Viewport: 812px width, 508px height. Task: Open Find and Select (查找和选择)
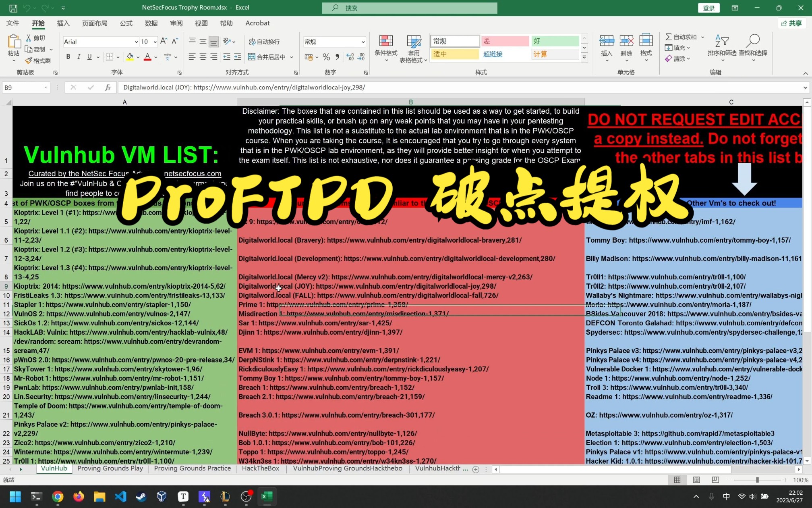[753, 48]
